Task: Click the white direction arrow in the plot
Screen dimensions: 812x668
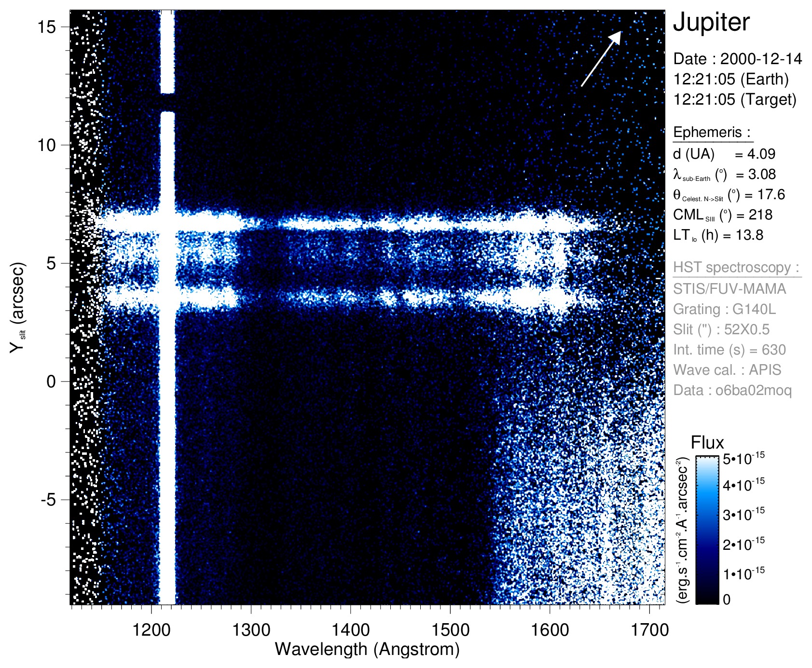Action: point(601,59)
